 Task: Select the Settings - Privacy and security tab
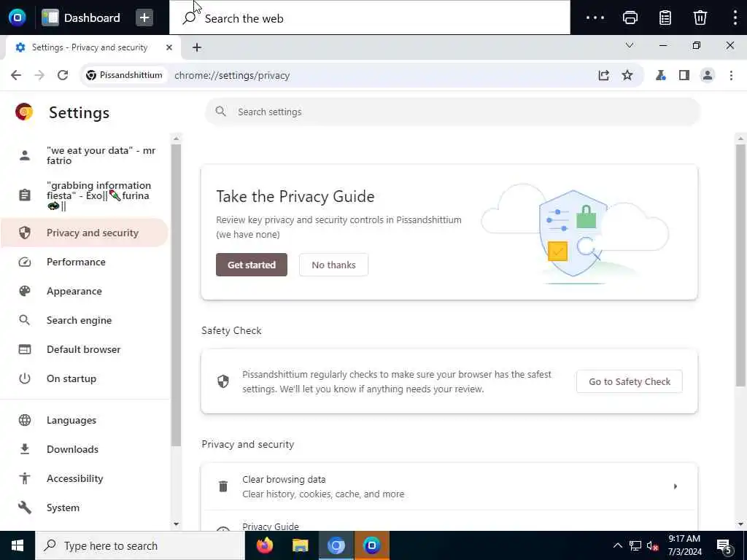click(x=90, y=47)
